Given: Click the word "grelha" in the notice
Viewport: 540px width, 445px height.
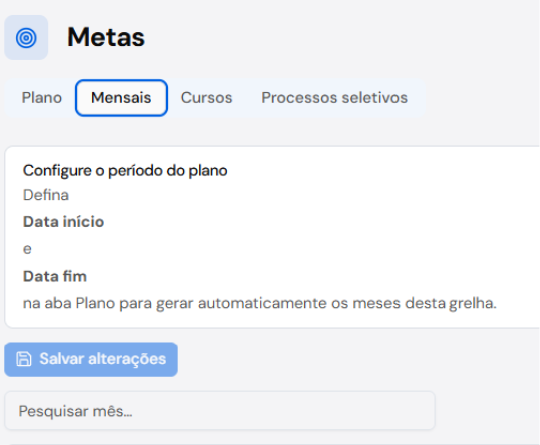Looking at the screenshot, I should [473, 303].
